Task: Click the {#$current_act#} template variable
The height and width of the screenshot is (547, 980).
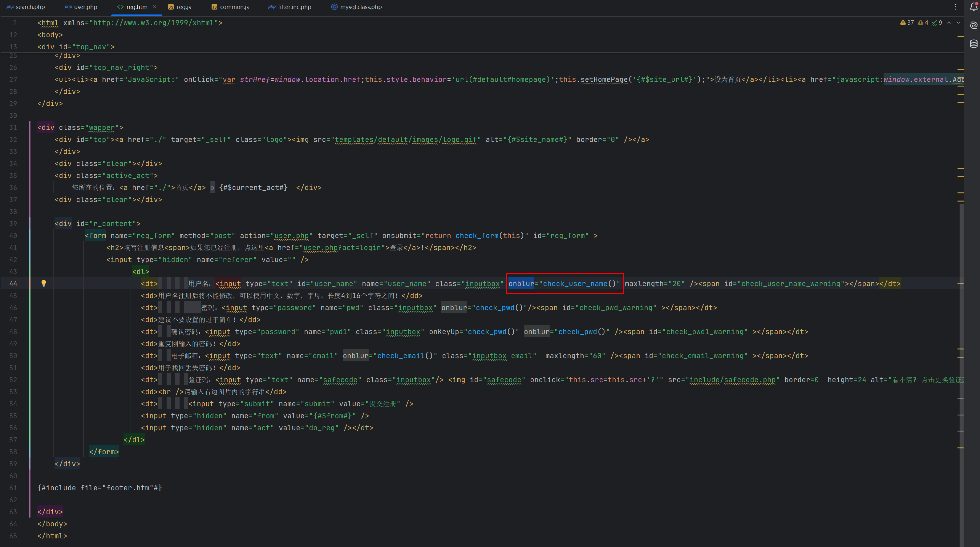Action: coord(253,188)
